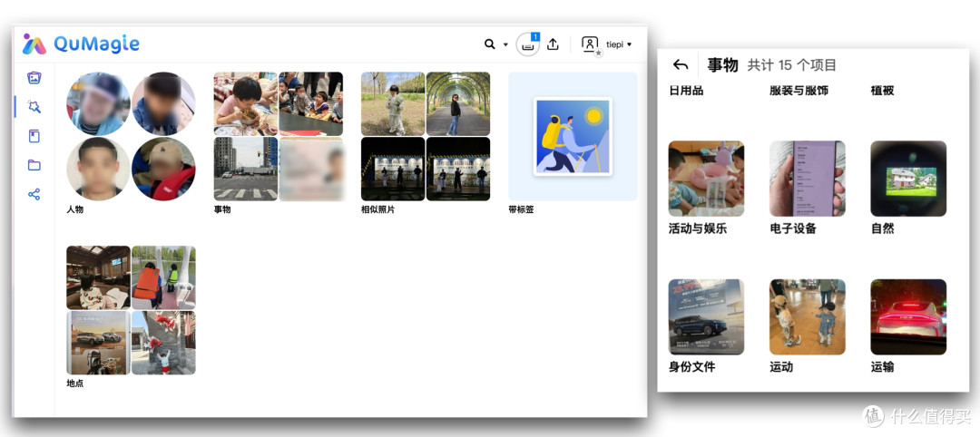Open the green tunnel walkway photo
980x437 pixels.
(458, 103)
